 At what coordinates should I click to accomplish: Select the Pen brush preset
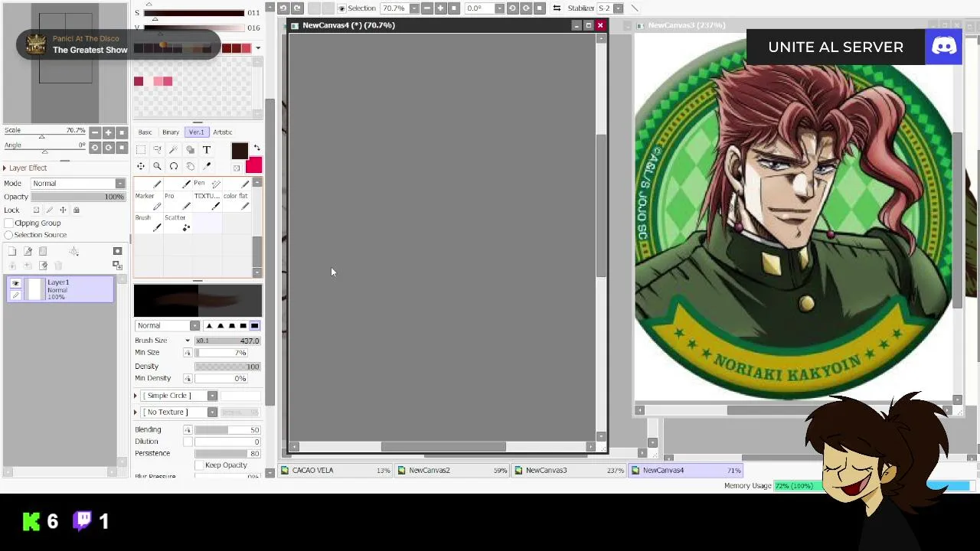coord(207,184)
